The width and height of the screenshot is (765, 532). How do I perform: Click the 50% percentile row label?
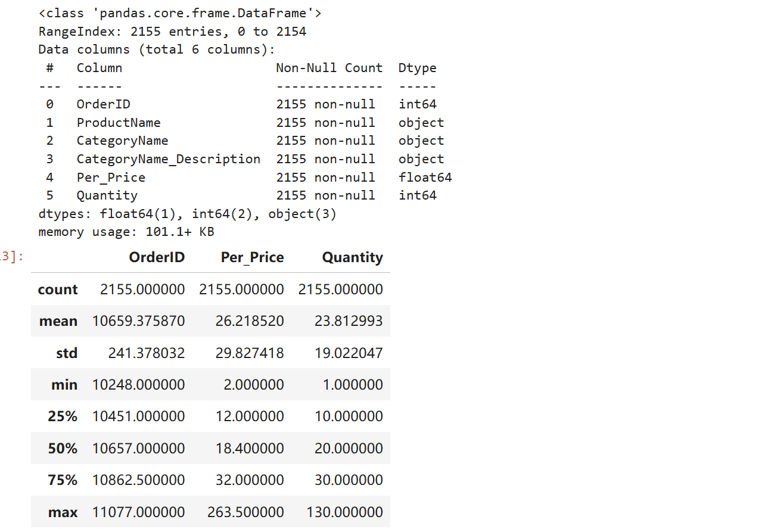click(63, 449)
